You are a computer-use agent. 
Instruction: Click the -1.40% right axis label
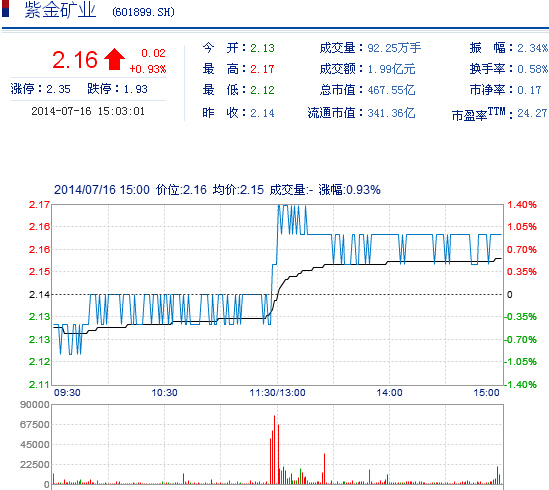pyautogui.click(x=521, y=385)
